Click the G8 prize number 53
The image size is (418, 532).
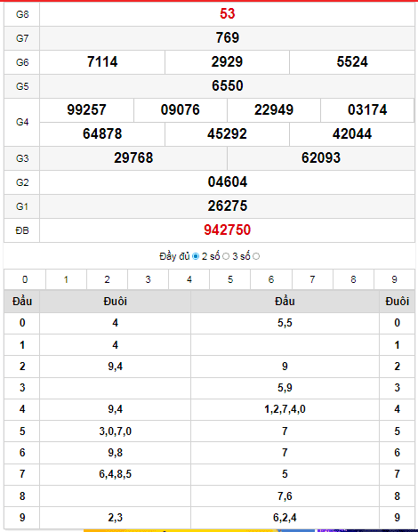[x=228, y=14]
